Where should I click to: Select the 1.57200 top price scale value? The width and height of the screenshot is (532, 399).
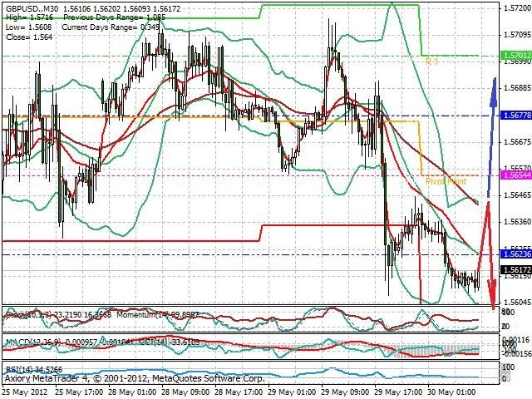(x=517, y=8)
